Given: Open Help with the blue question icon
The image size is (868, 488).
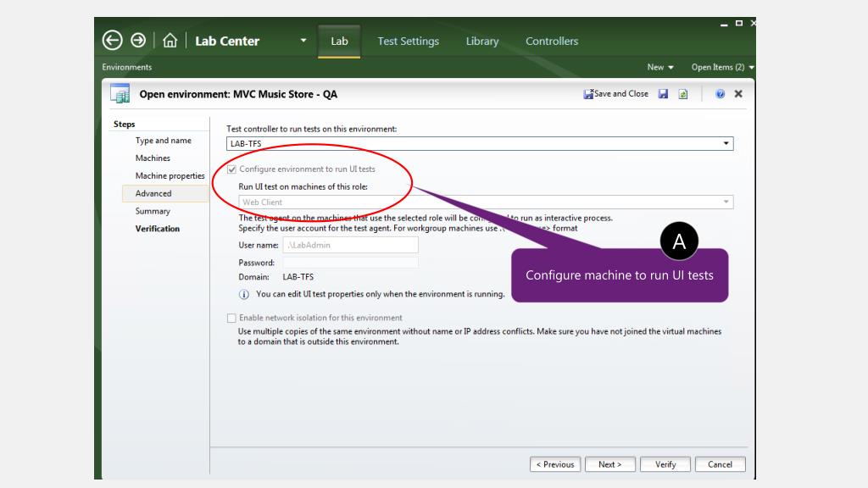Looking at the screenshot, I should (720, 94).
